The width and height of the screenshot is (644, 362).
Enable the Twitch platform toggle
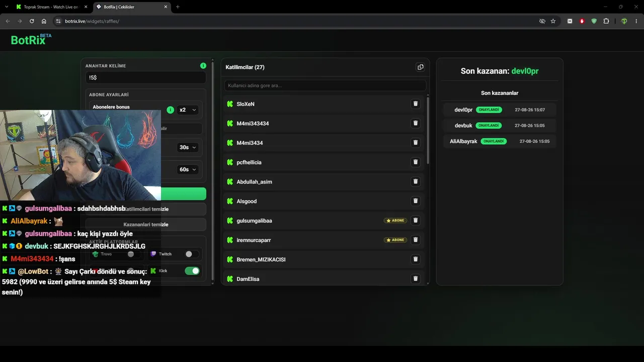[192, 254]
